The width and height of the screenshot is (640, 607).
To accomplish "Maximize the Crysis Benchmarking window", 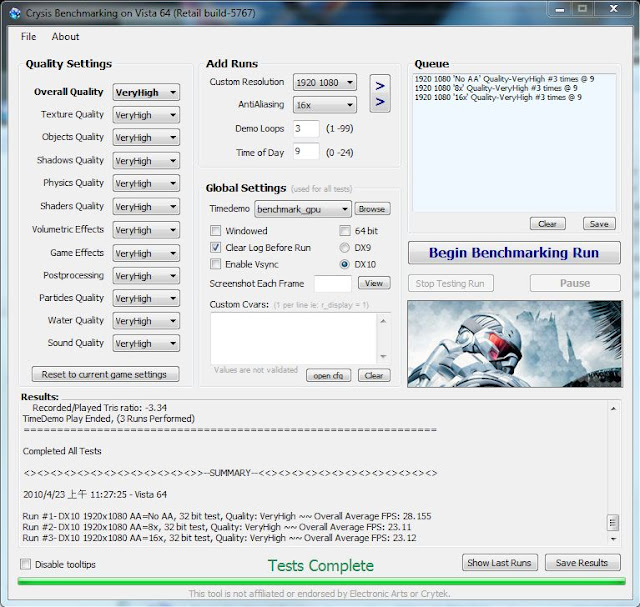I will [x=582, y=9].
